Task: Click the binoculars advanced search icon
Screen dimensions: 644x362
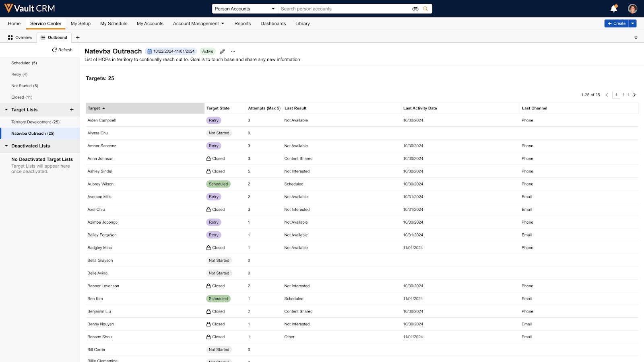Action: click(x=415, y=9)
